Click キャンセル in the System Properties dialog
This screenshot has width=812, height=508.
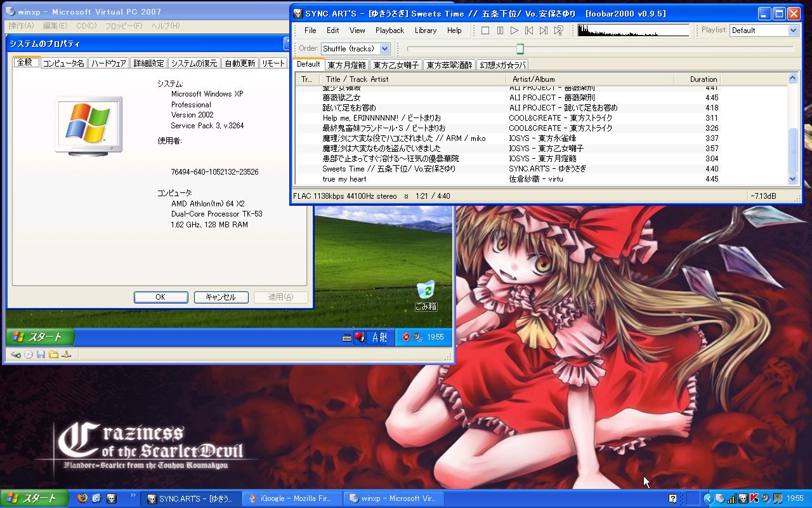tap(221, 297)
